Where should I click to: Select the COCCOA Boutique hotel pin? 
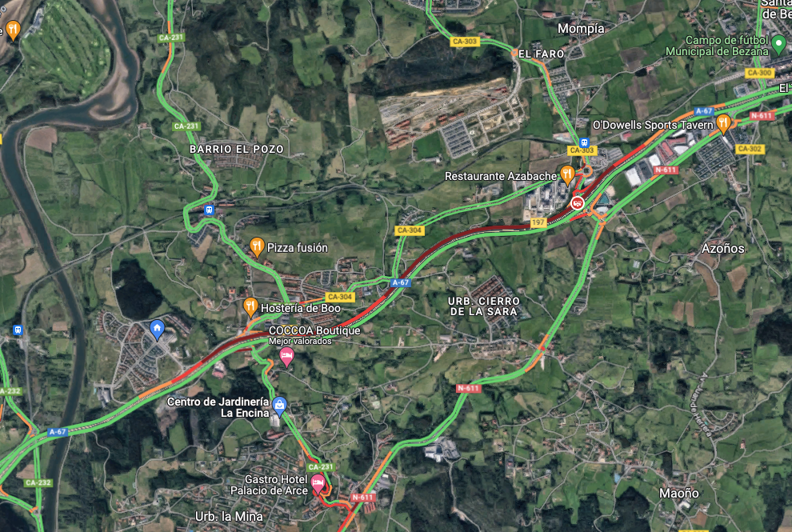click(287, 356)
